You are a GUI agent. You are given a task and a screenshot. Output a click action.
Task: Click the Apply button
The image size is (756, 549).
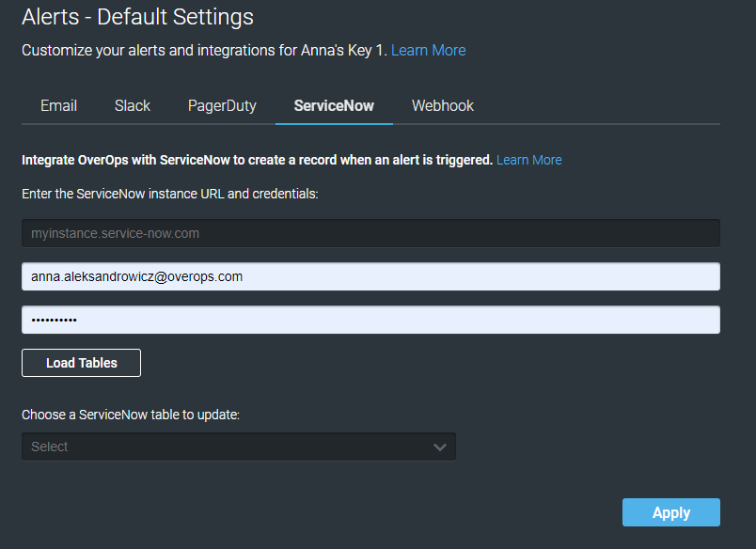click(671, 512)
